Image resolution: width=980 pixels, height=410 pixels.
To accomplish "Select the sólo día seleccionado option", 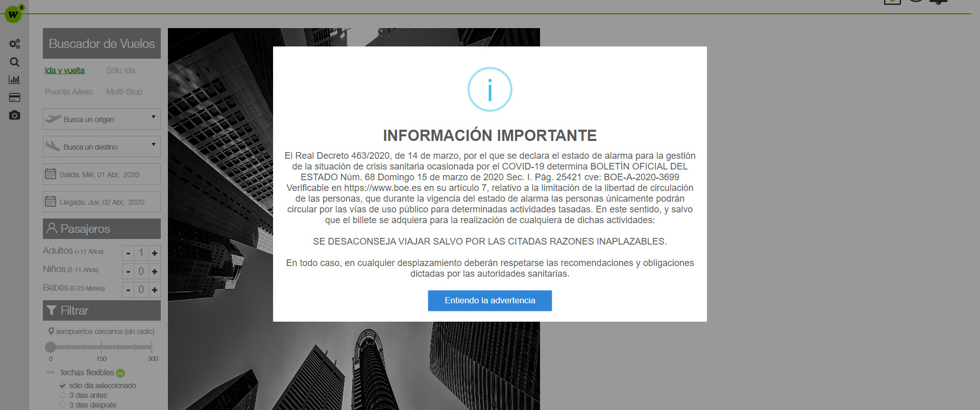I will coord(63,385).
